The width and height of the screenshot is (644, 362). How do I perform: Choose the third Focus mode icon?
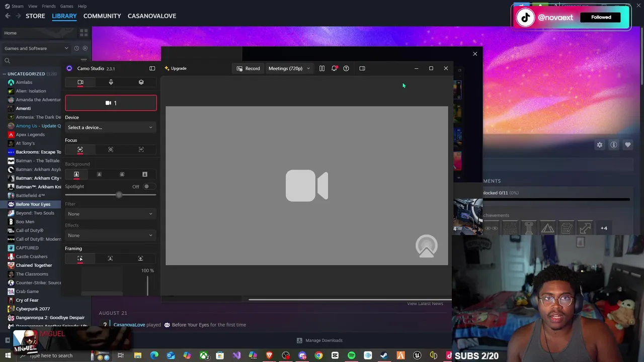click(x=141, y=149)
